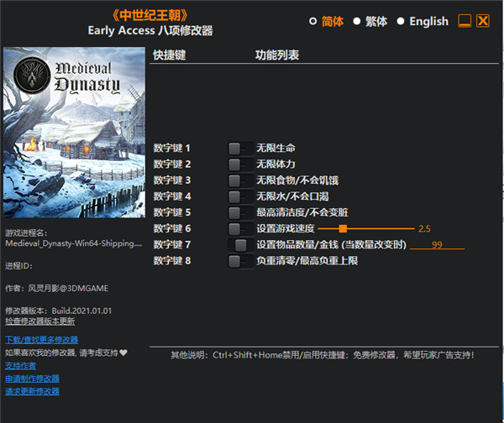Viewport: 504px width, 423px height.
Task: Minimize the trainer window using the orange icon
Action: pyautogui.click(x=465, y=21)
